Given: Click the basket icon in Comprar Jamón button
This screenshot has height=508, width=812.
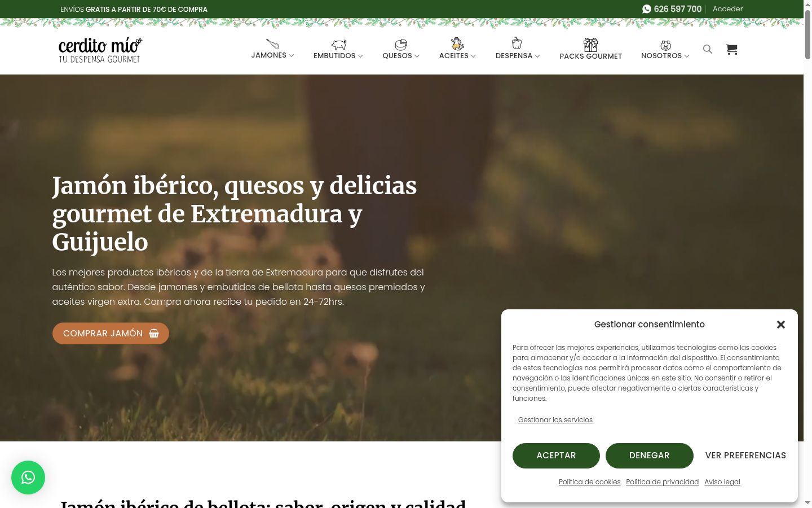Looking at the screenshot, I should tap(154, 334).
